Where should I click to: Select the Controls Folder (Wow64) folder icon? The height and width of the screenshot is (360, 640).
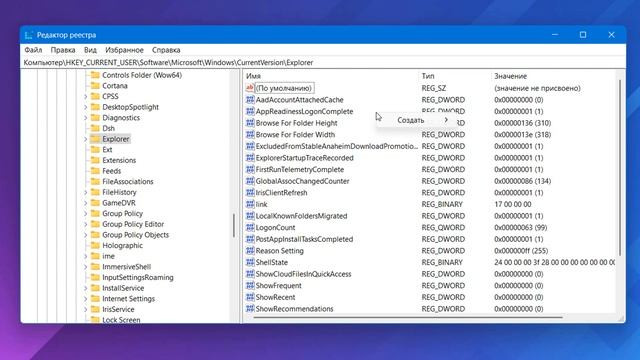coord(95,75)
